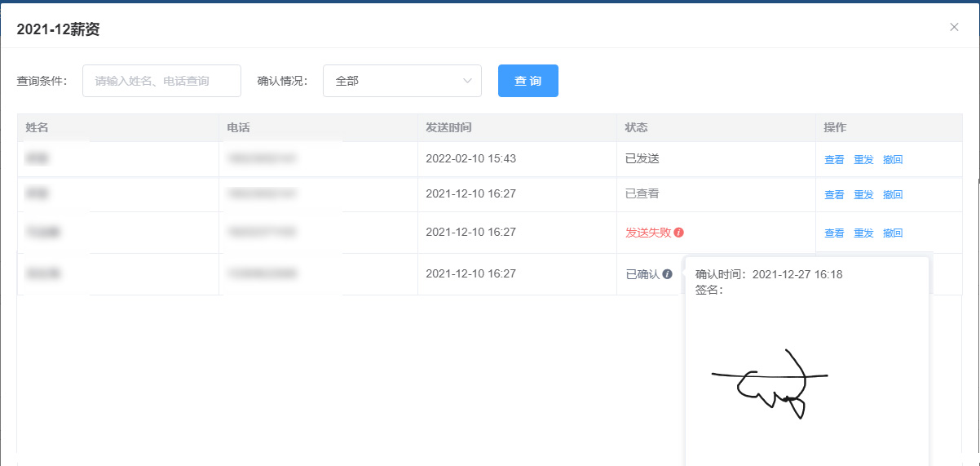This screenshot has width=980, height=466.
Task: Click the handwritten signature image in the popup
Action: point(770,384)
